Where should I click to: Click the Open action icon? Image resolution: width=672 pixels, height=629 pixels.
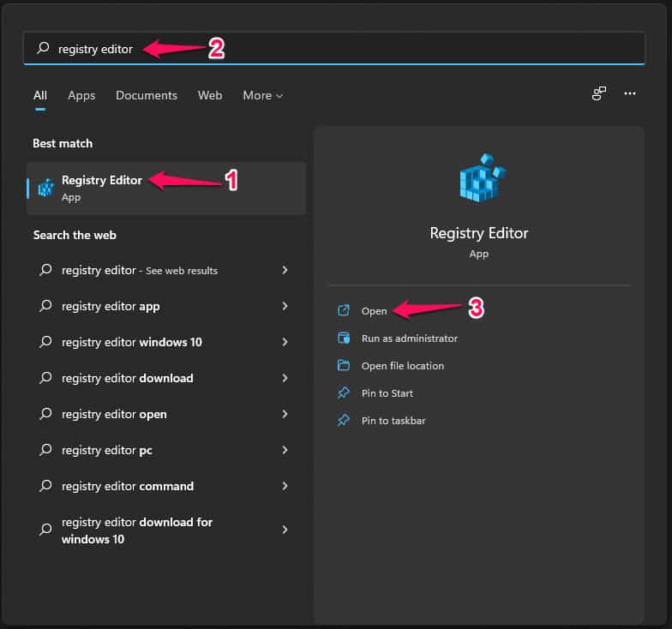[x=343, y=310]
